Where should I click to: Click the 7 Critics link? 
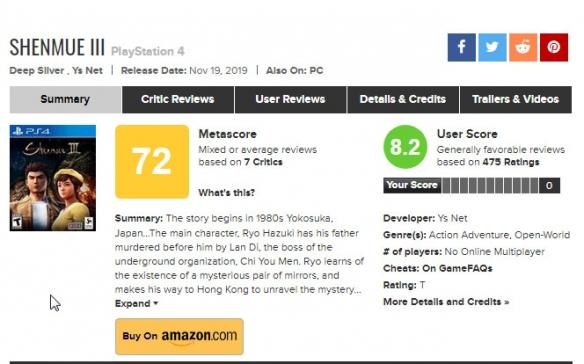click(x=263, y=162)
